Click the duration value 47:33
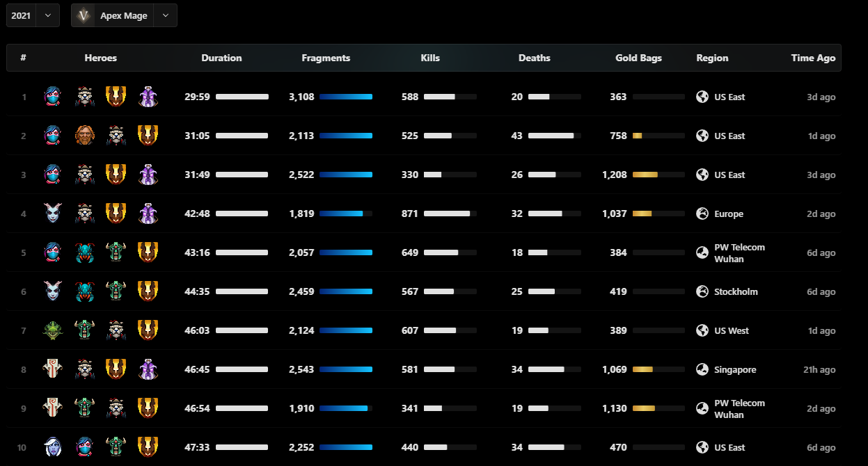 click(x=197, y=447)
